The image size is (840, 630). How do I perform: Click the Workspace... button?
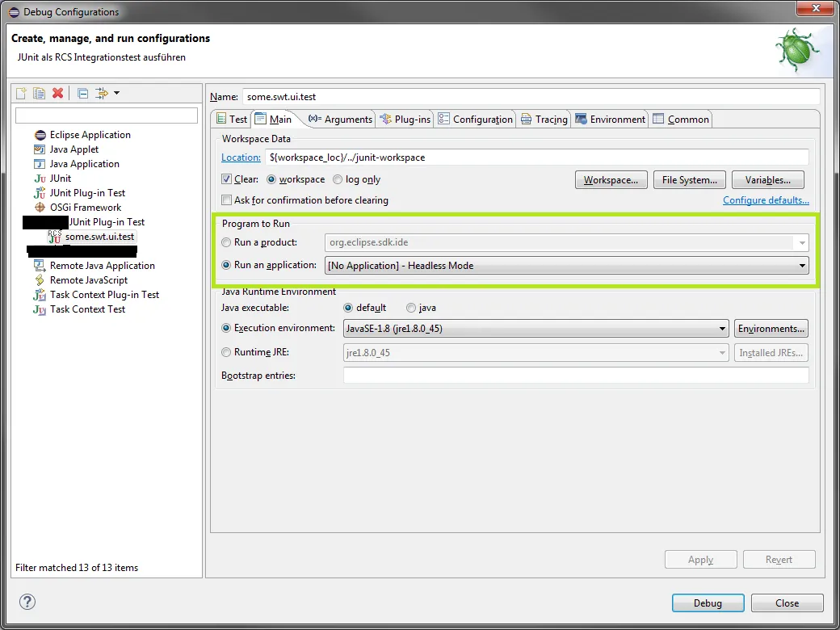[x=611, y=180]
